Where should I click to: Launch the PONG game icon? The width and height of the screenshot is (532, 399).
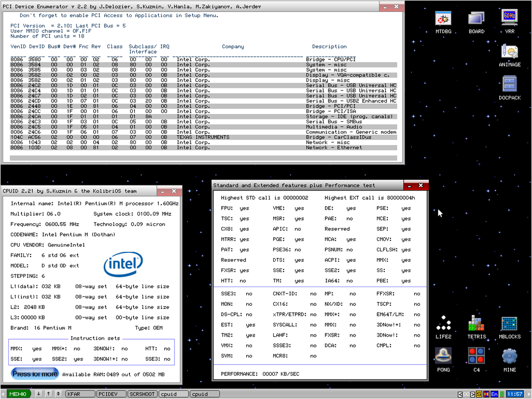click(443, 357)
